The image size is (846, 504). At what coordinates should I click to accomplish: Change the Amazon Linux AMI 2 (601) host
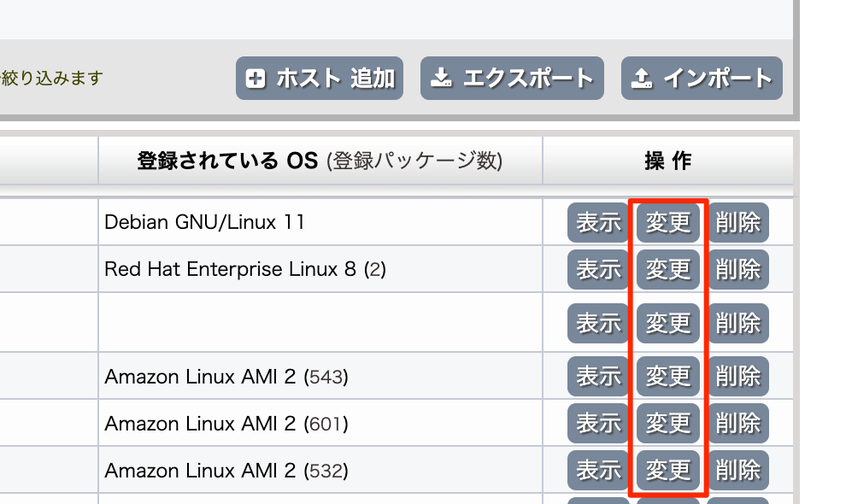click(x=668, y=423)
